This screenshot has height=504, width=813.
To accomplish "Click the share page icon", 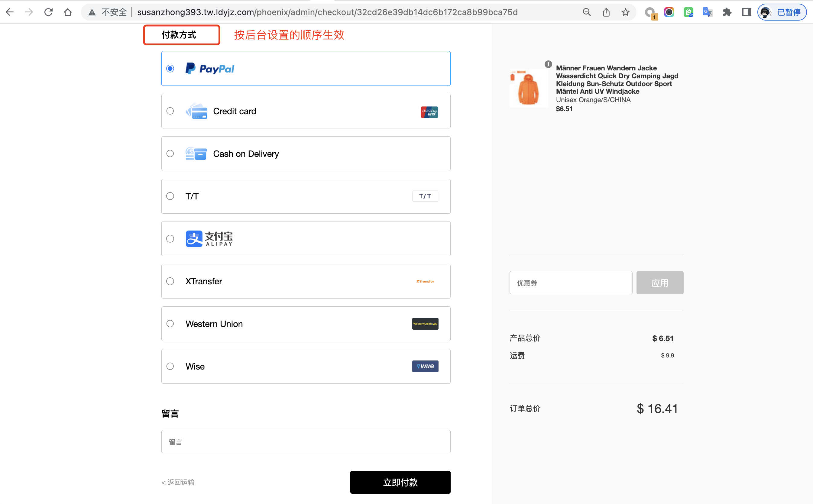I will (x=606, y=12).
